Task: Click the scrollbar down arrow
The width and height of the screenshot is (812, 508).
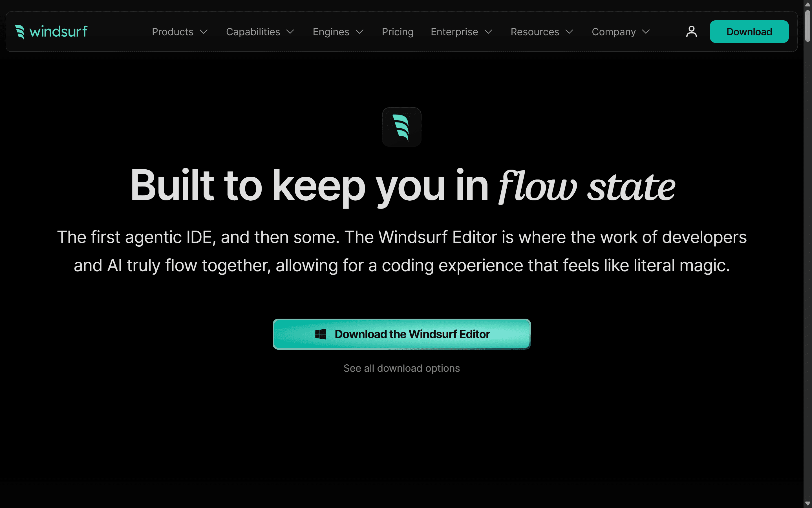Action: point(808,503)
